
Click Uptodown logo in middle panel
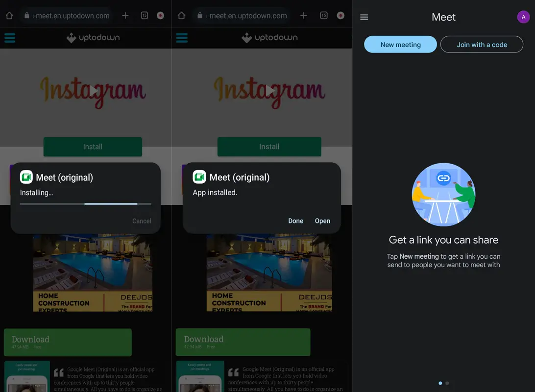[x=269, y=38]
